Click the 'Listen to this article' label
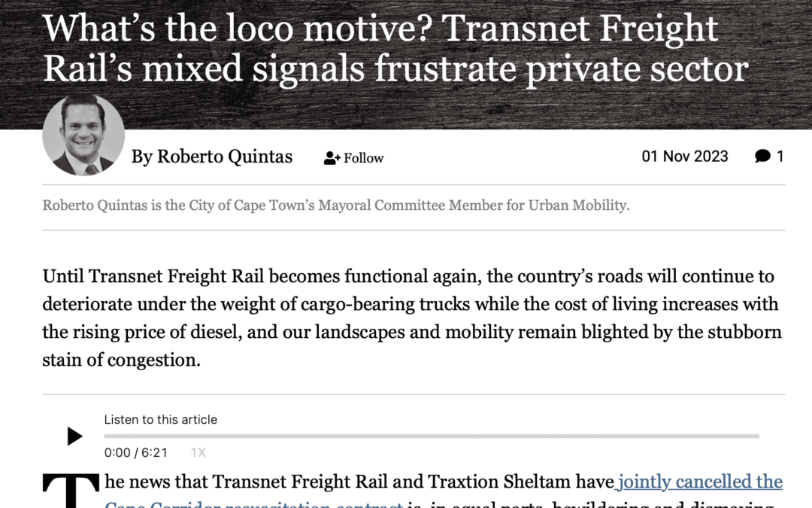Screen dimensions: 812x508 click(x=160, y=419)
